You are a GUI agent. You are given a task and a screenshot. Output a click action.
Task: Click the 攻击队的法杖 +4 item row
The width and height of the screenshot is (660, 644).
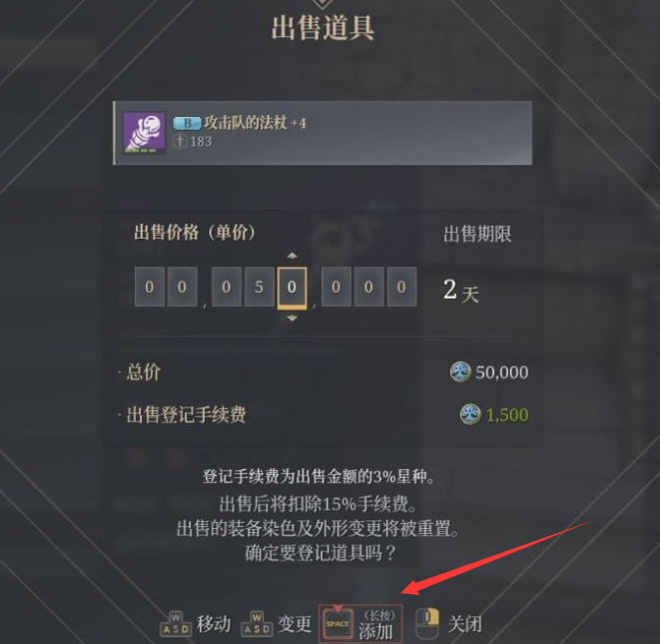point(323,133)
